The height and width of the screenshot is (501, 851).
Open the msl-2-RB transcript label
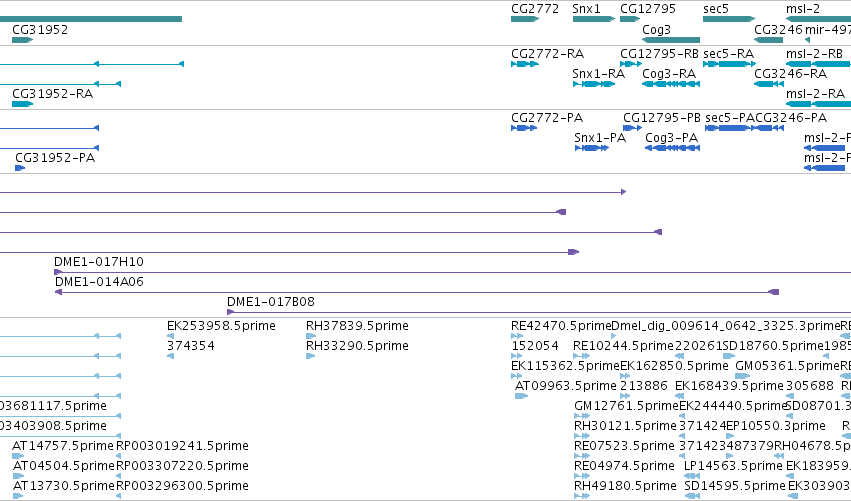(x=814, y=54)
